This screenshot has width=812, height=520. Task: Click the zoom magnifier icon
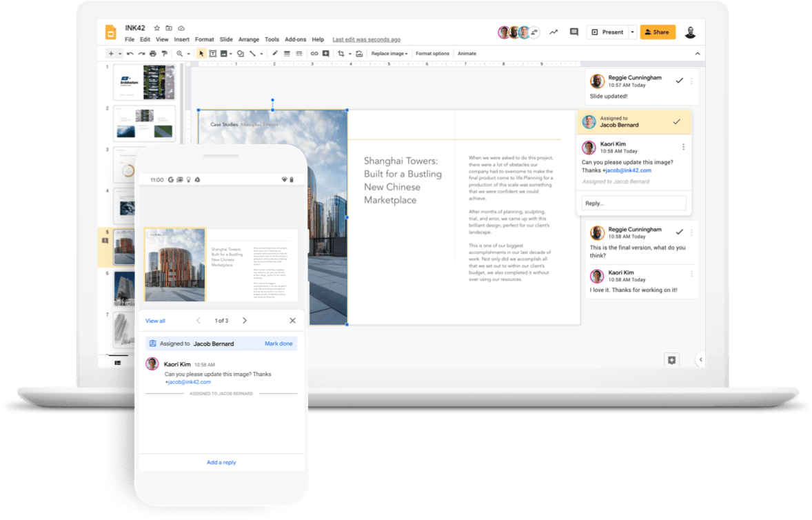tap(180, 53)
